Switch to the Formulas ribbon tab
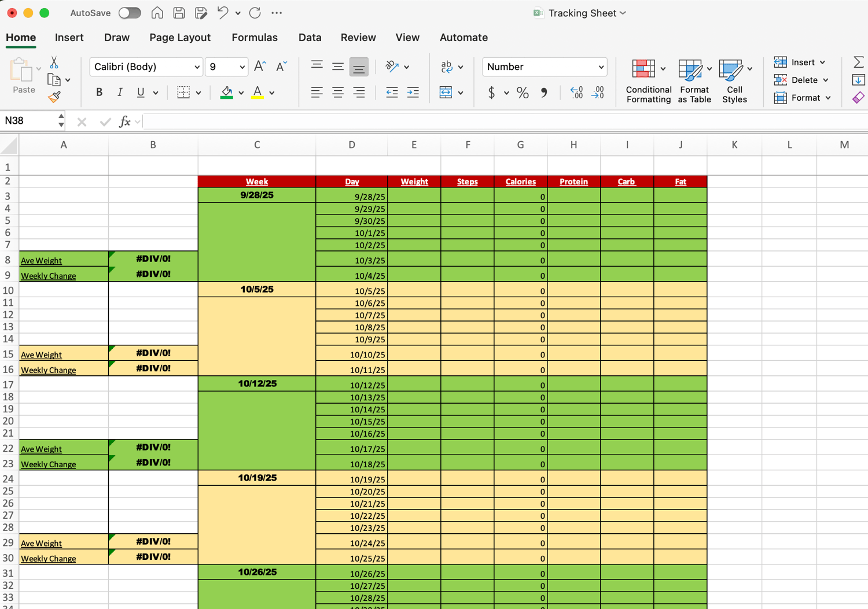 coord(255,37)
